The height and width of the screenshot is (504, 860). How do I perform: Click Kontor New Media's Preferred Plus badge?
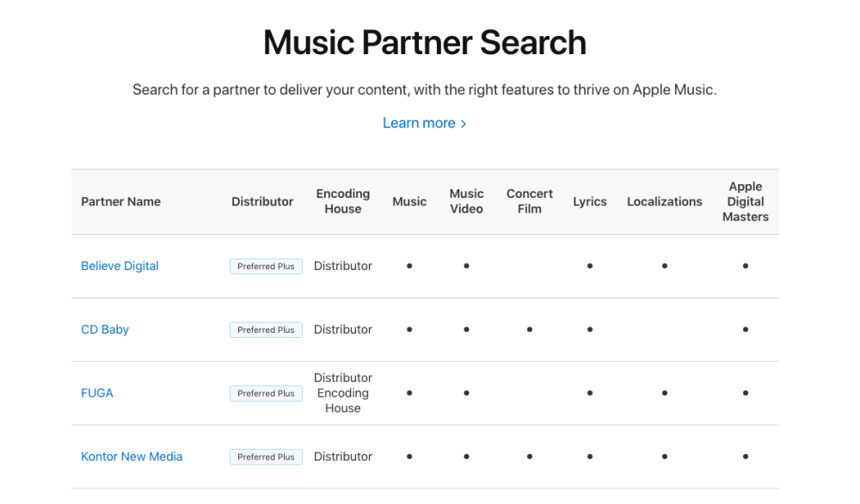(x=266, y=457)
